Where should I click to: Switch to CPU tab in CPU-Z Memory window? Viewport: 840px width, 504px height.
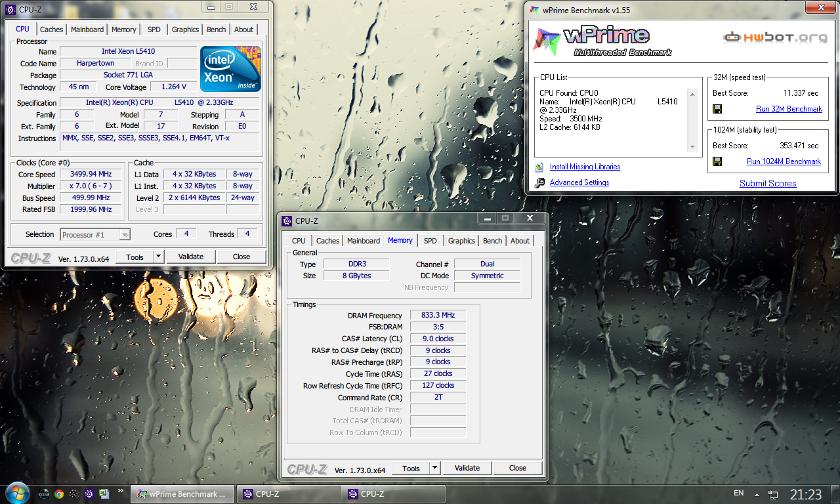pos(299,241)
